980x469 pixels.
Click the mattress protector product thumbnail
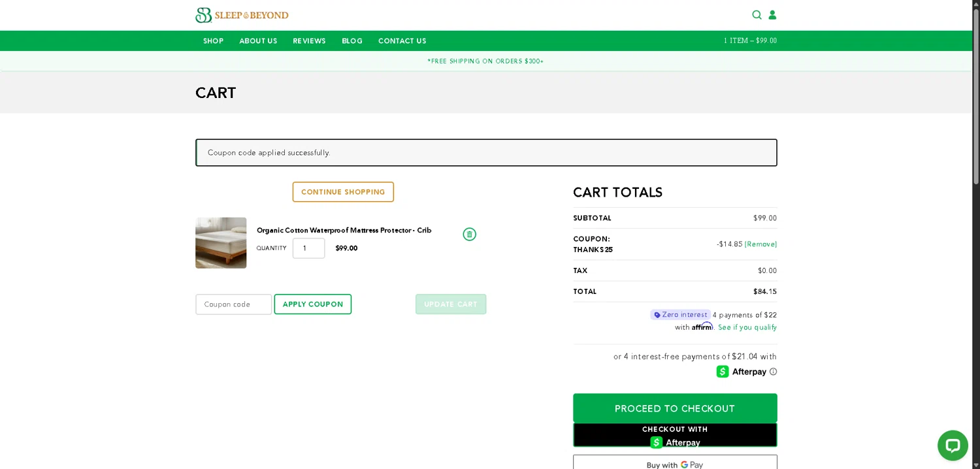[x=221, y=243]
